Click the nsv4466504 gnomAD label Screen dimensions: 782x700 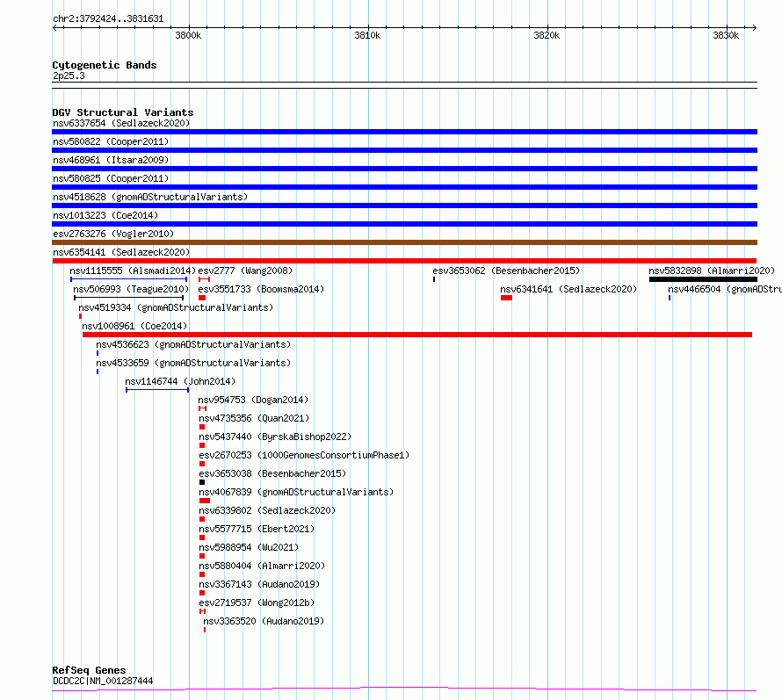point(725,289)
